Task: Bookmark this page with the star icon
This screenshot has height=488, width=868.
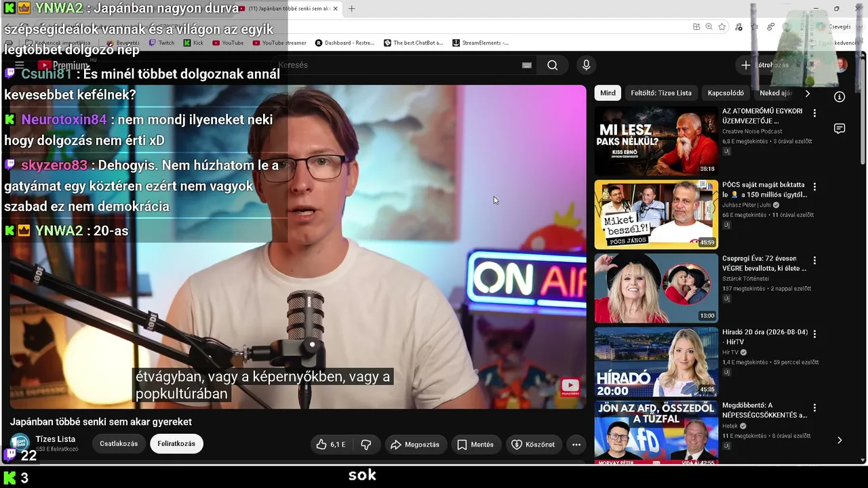Action: tap(722, 26)
